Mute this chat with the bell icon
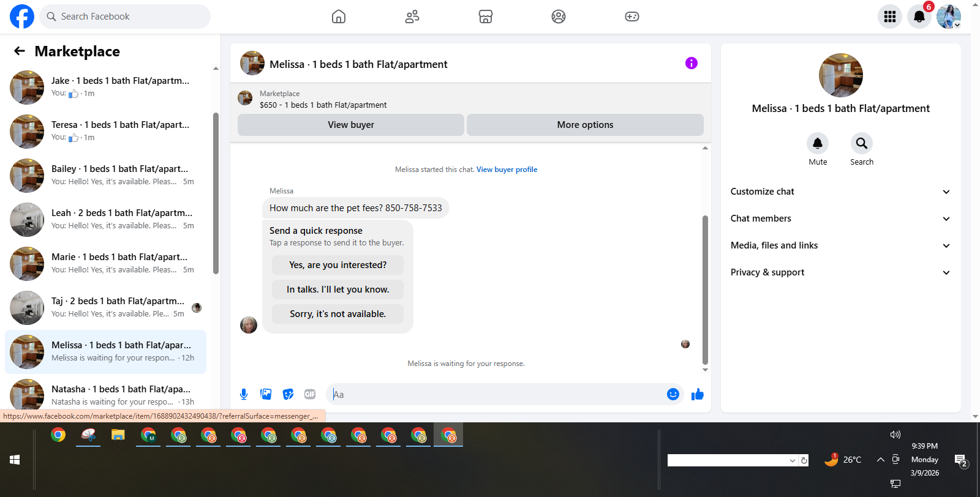Viewport: 980px width, 497px height. tap(818, 143)
